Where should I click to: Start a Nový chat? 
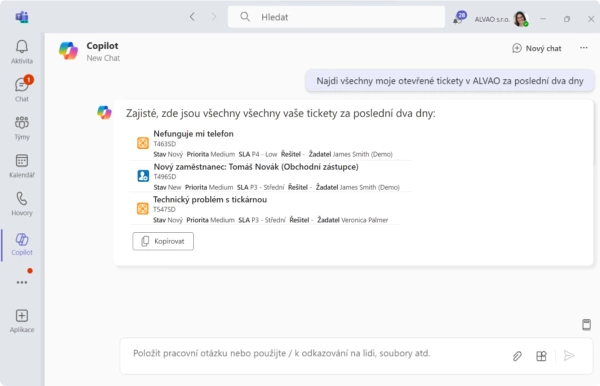537,48
